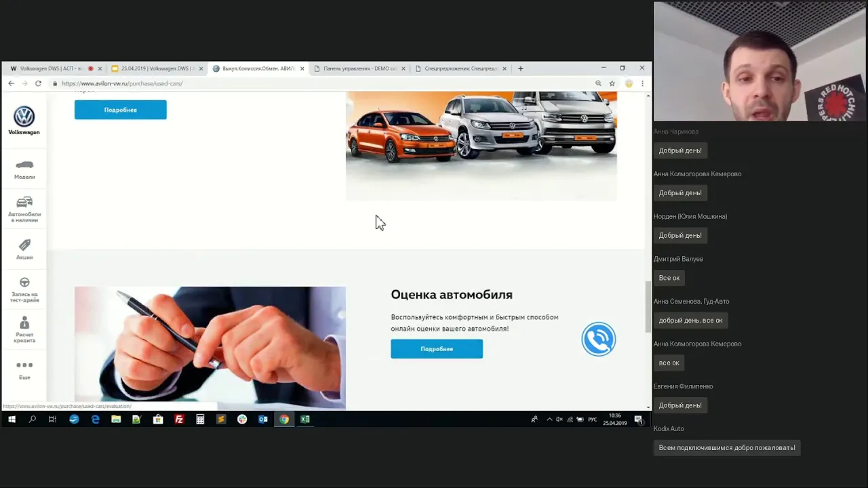Switch to Спецпредложения tab
The image size is (868, 488).
pos(460,68)
